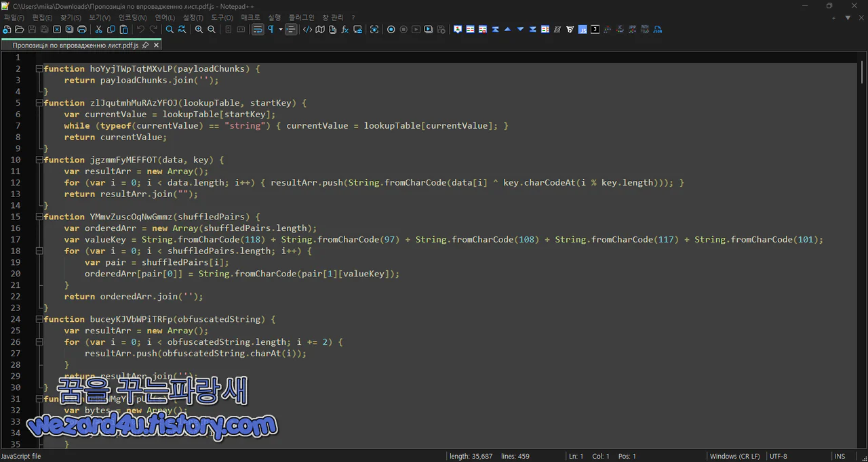Click the 'Ln: 1' status bar text
This screenshot has width=868, height=462.
(576, 457)
